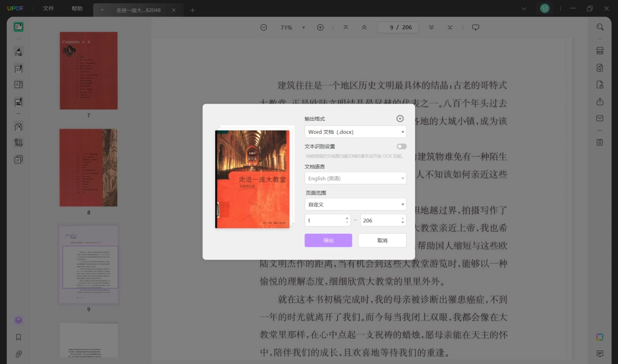This screenshot has height=364, width=618.
Task: Open the 文档语言 English dropdown
Action: [355, 178]
